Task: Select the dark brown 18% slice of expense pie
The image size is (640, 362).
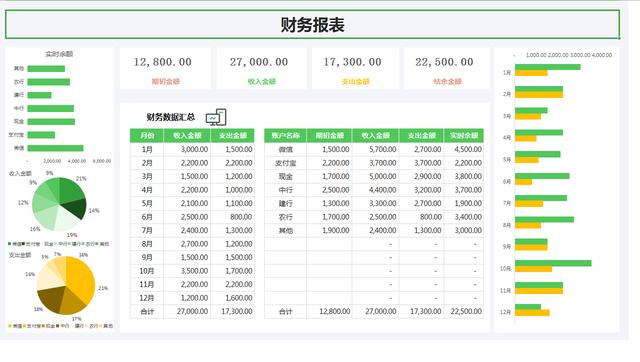Action: point(52,298)
